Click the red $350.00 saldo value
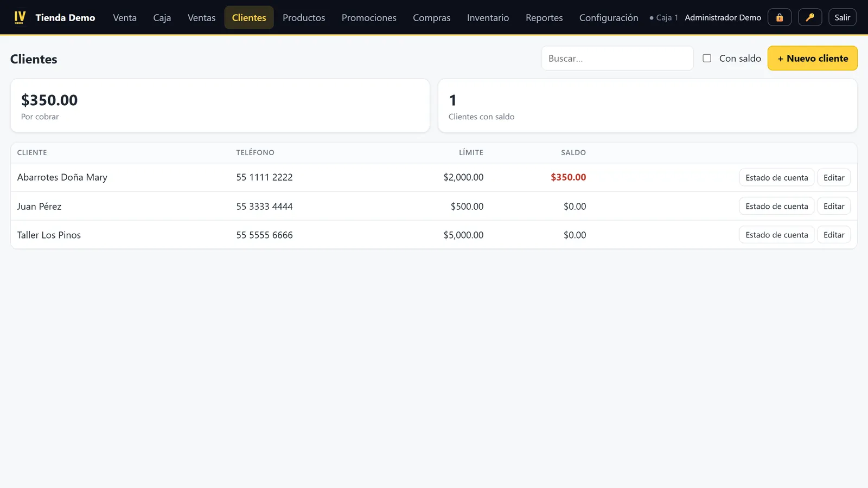Viewport: 868px width, 488px height. [x=568, y=177]
